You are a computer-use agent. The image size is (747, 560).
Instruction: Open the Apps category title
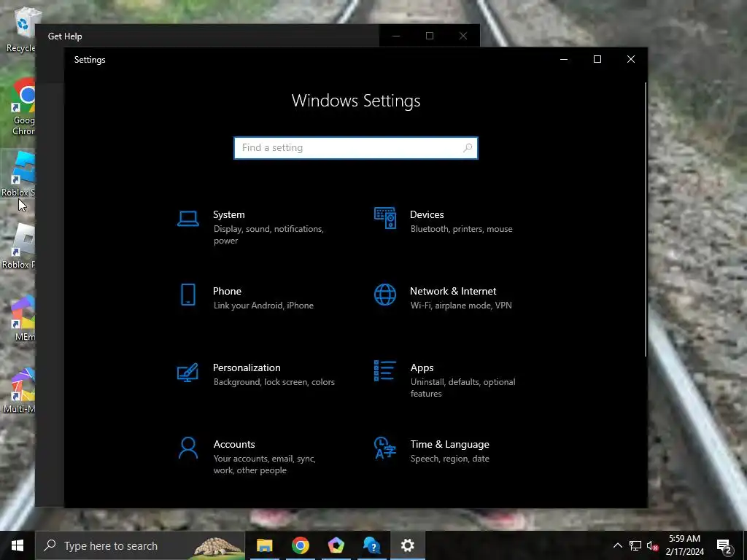click(422, 368)
